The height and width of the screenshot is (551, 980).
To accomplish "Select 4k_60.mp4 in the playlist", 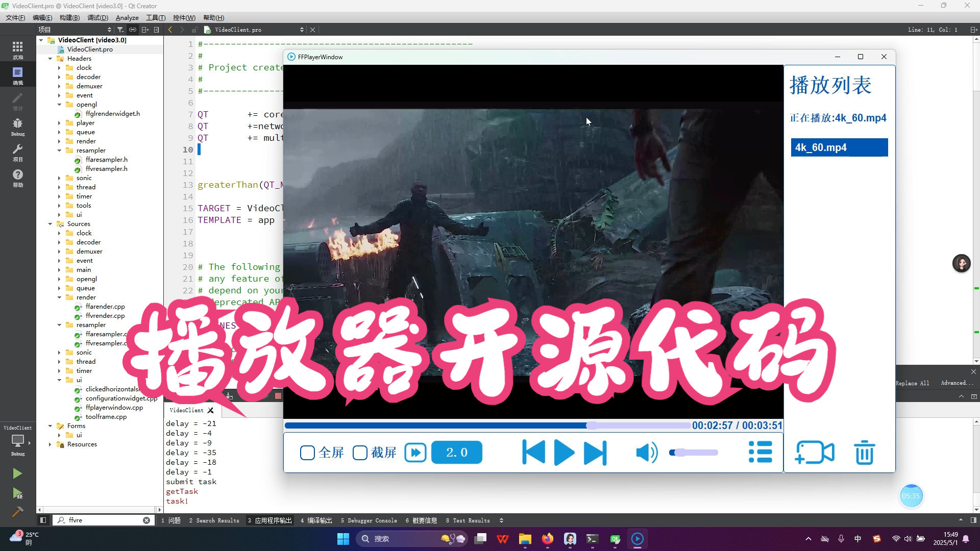I will (840, 147).
